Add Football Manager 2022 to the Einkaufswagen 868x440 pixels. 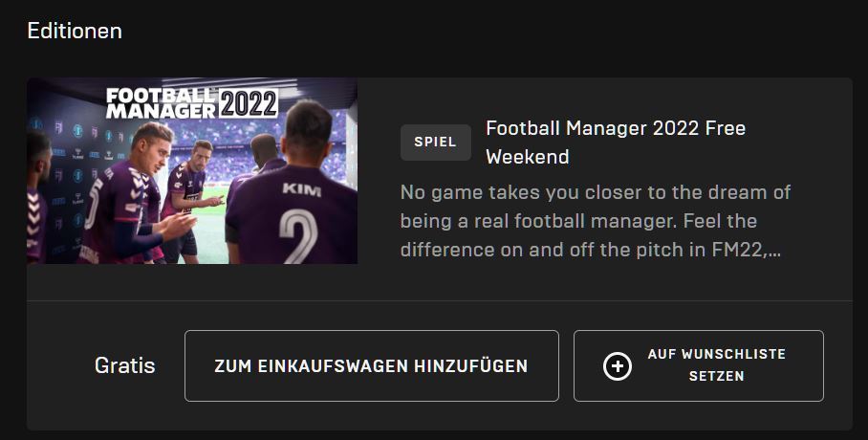pyautogui.click(x=372, y=365)
